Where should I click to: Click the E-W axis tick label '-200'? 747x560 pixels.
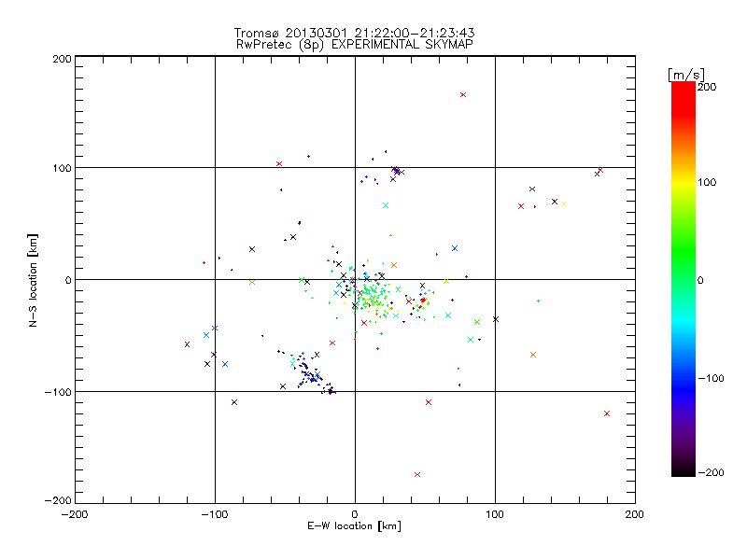coord(75,514)
